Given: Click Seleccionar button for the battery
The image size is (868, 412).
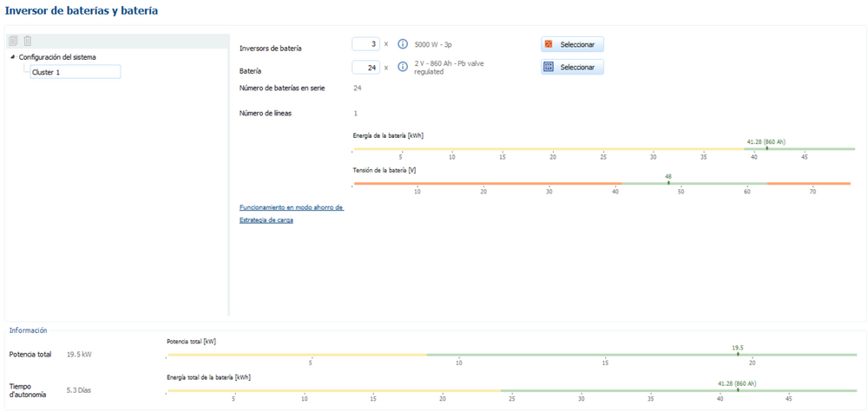Looking at the screenshot, I should pos(572,67).
